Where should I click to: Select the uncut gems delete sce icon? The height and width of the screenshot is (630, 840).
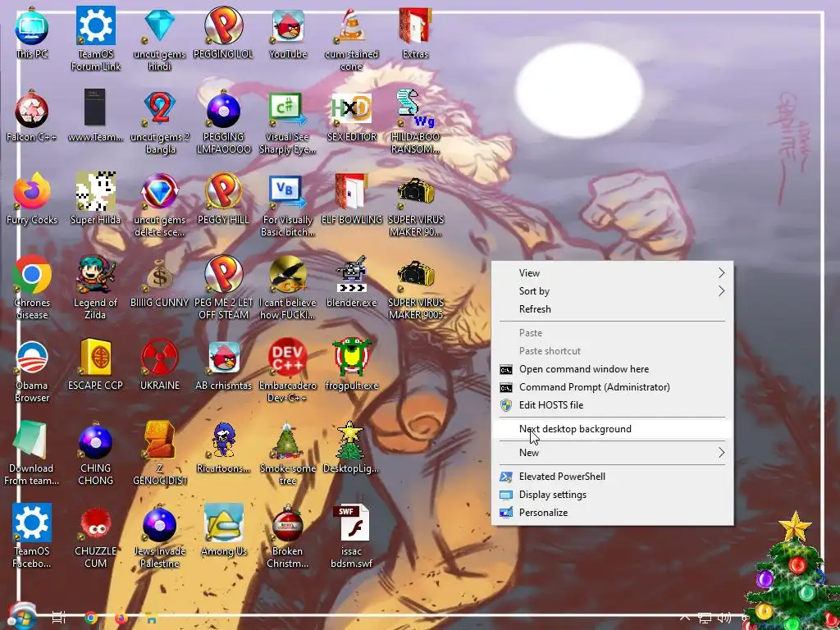pos(160,204)
